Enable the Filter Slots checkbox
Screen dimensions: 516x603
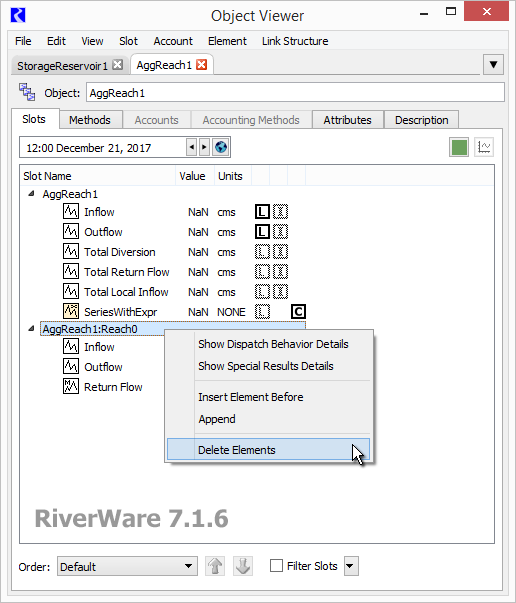(x=276, y=566)
